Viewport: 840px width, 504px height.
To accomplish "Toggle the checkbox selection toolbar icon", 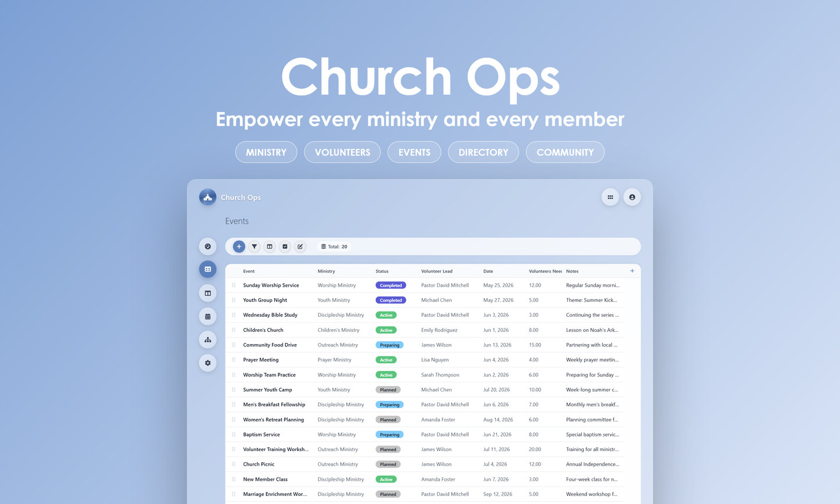I will [285, 246].
